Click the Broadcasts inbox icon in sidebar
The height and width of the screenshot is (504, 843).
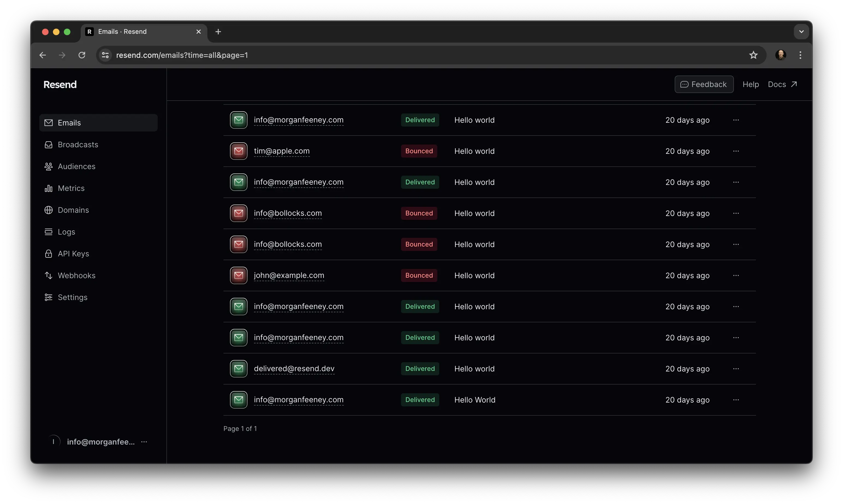tap(49, 145)
